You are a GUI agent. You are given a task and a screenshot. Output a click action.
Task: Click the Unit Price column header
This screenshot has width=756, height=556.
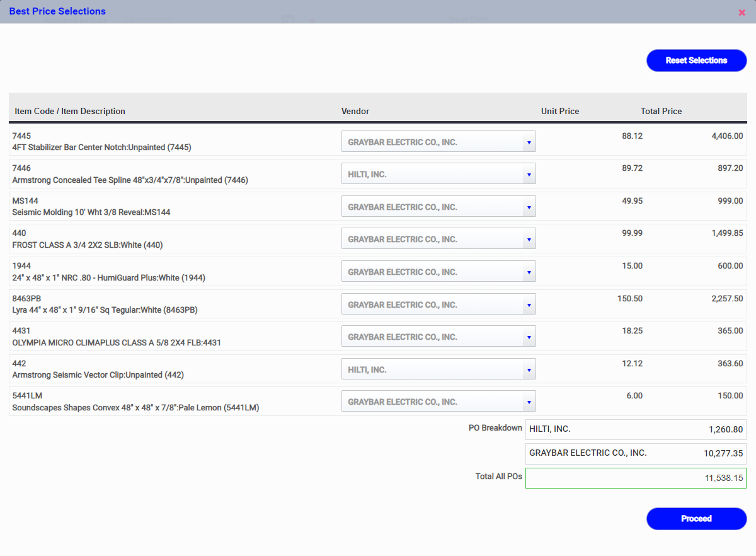pyautogui.click(x=560, y=111)
